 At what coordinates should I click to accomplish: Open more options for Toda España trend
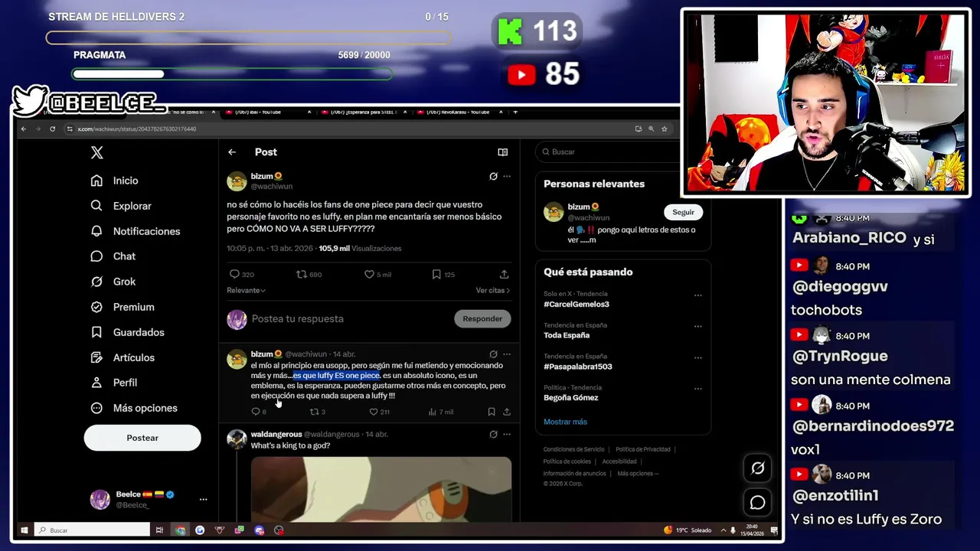tap(697, 326)
